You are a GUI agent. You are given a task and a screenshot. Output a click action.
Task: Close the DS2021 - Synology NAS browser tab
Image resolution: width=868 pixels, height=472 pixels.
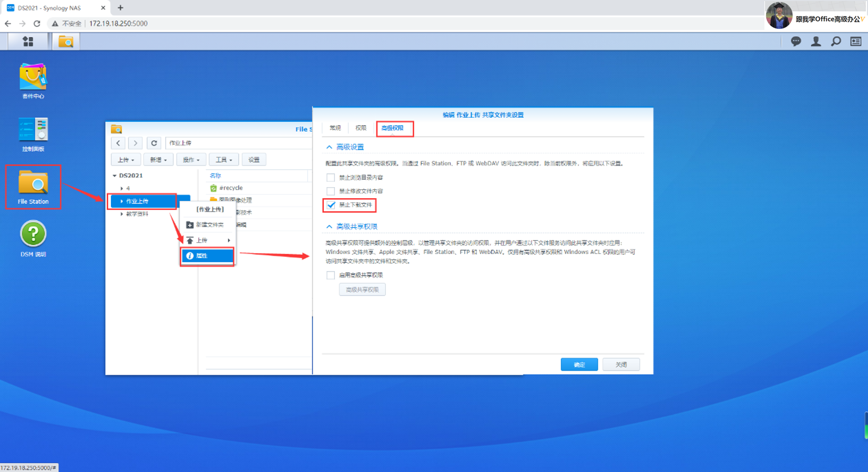point(103,8)
